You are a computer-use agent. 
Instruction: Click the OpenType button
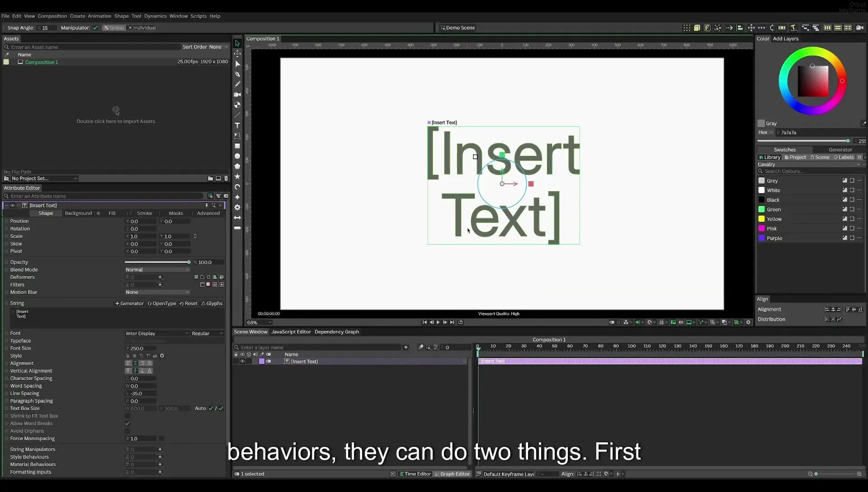tap(162, 303)
